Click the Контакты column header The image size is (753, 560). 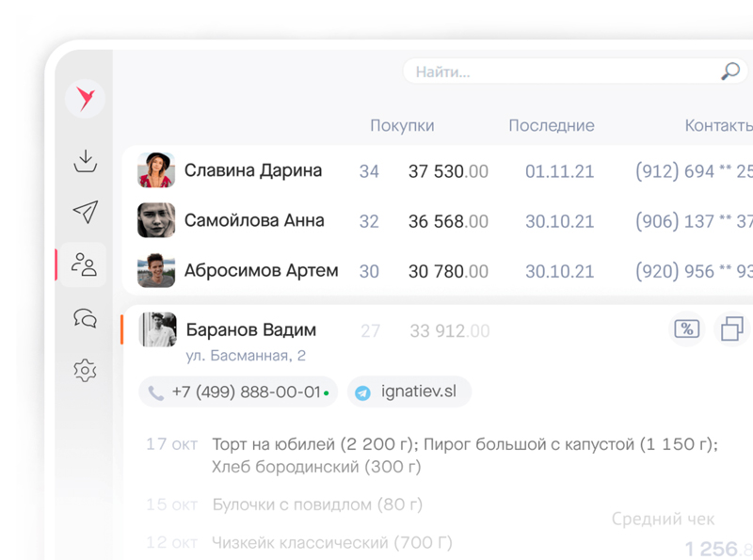tap(718, 125)
